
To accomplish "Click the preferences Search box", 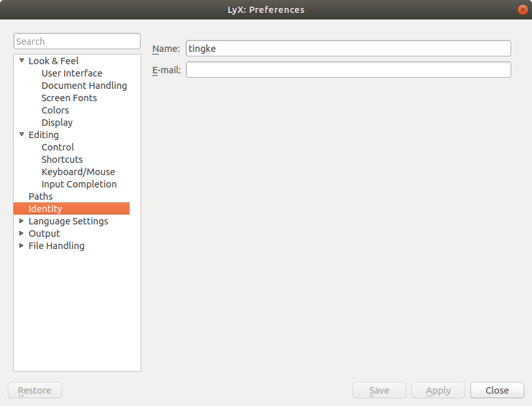I will [76, 42].
